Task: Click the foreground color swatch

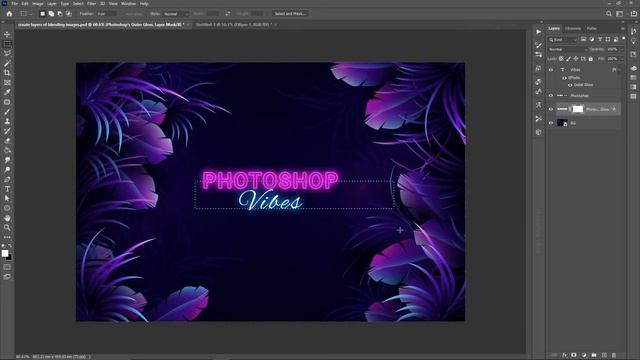Action: [x=5, y=253]
